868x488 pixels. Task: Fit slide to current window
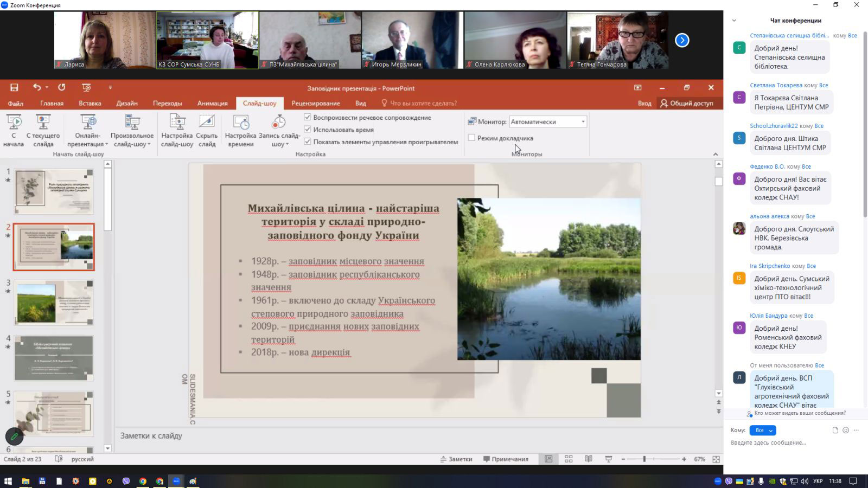point(716,459)
